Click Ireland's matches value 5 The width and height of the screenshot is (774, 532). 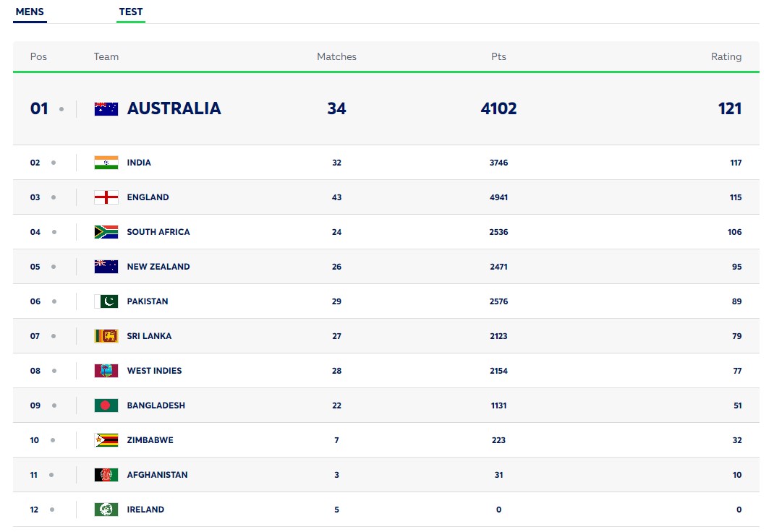click(336, 510)
